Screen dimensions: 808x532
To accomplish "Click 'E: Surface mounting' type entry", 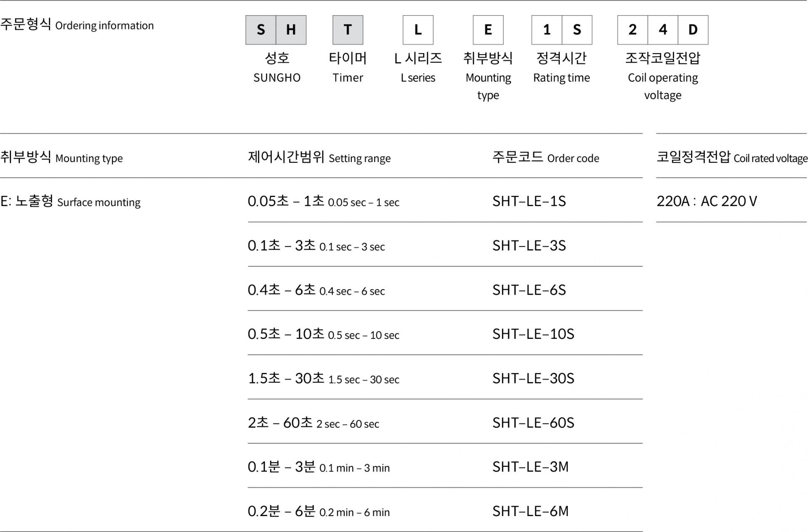I will click(70, 201).
